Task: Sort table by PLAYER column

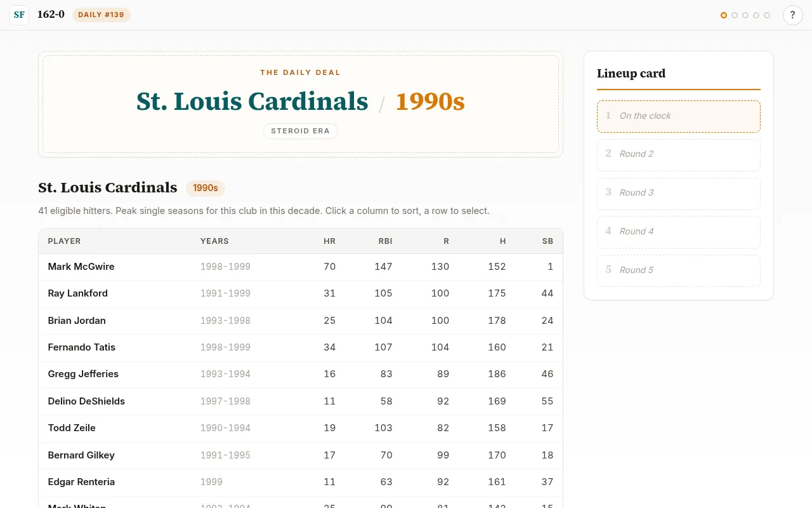Action: (64, 241)
